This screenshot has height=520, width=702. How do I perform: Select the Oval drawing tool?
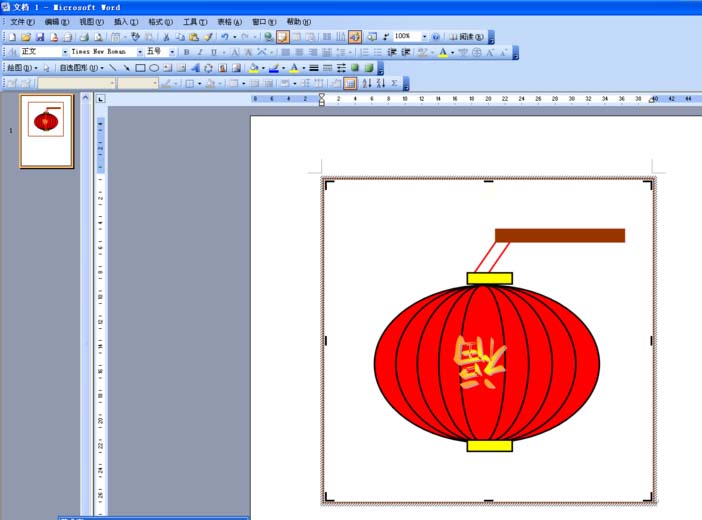click(154, 68)
